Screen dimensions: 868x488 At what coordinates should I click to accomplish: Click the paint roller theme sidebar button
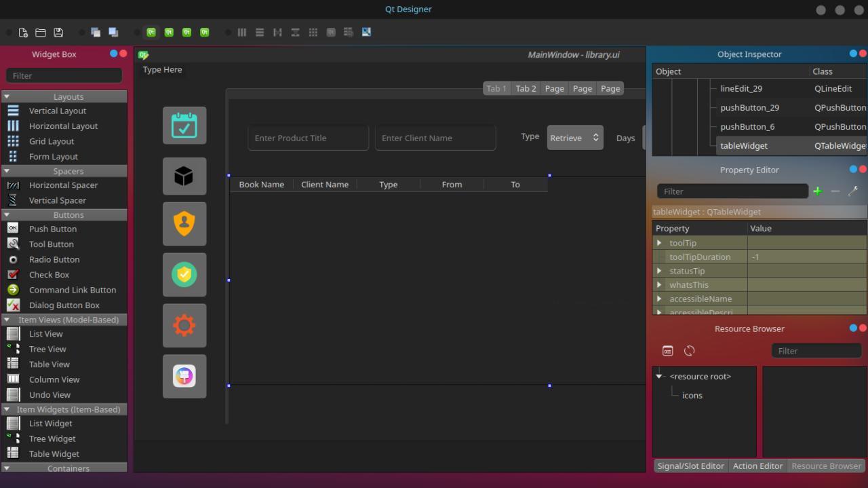coord(184,376)
